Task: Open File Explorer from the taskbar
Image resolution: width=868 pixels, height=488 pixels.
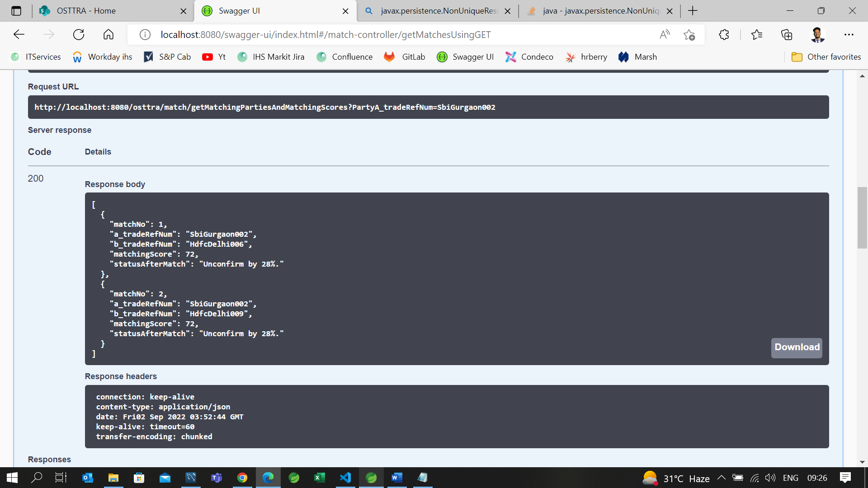Action: [x=113, y=478]
